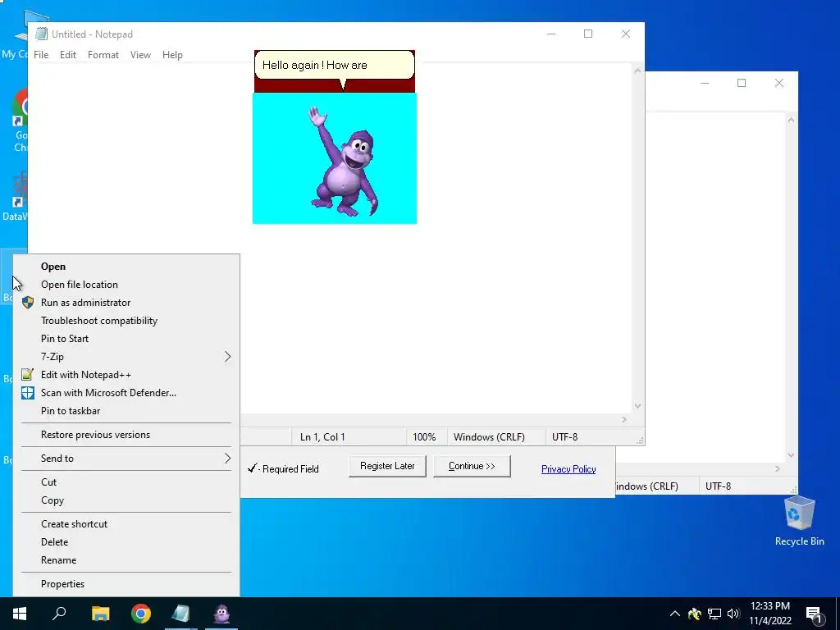
Task: Open the File menu in Notepad
Action: point(41,55)
